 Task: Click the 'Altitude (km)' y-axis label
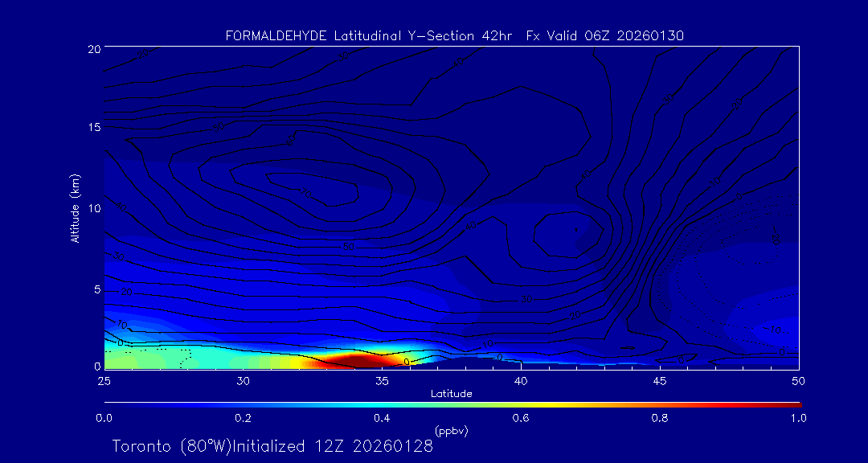click(x=75, y=208)
